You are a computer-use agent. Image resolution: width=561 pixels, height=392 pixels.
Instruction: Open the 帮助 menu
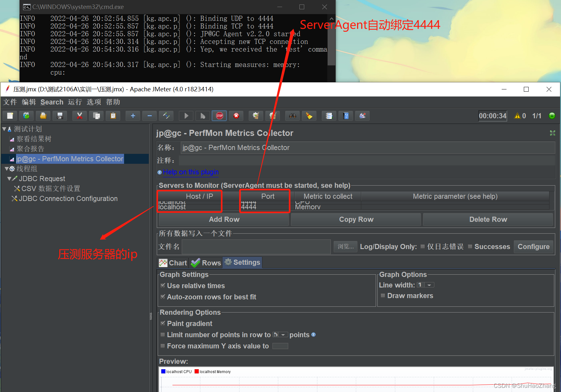(113, 102)
